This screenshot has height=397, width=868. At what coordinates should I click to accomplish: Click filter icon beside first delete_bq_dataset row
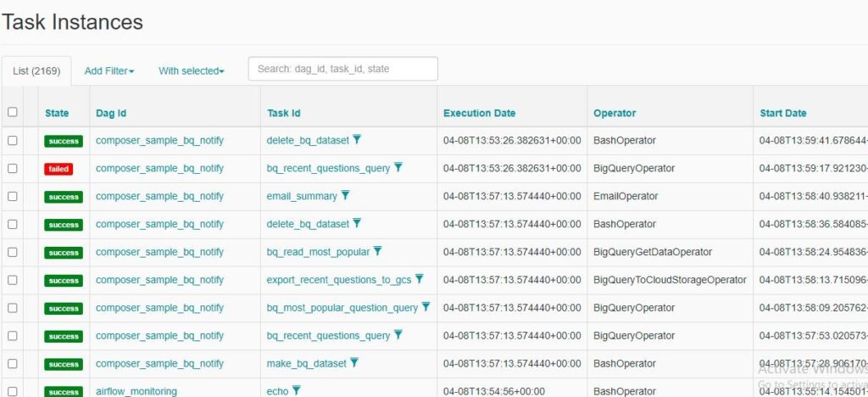[357, 140]
